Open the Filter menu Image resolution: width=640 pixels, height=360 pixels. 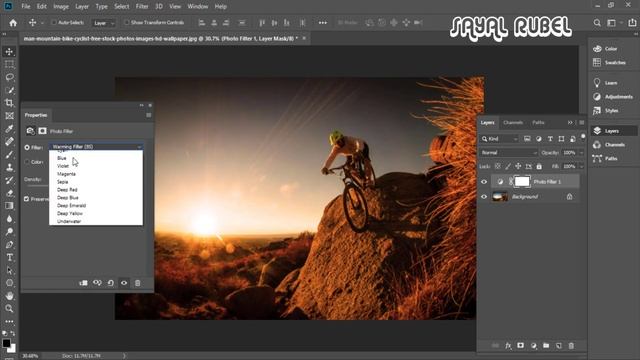click(x=142, y=7)
